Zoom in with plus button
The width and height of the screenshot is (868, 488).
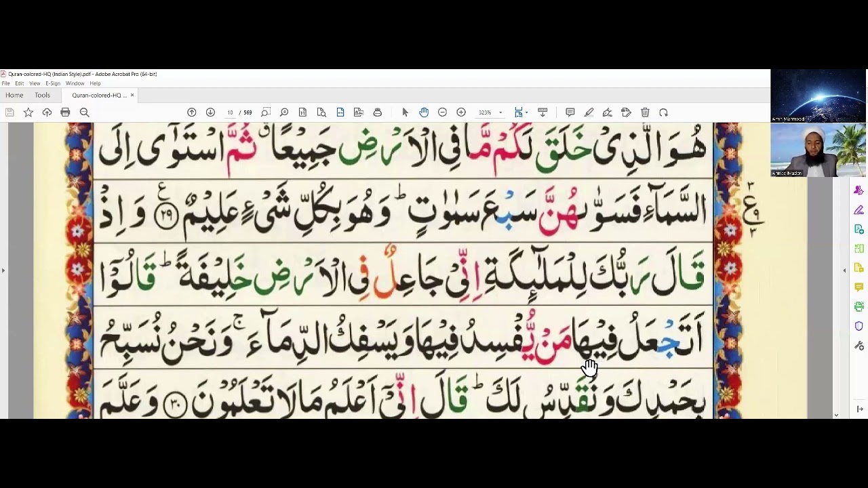[x=461, y=113]
